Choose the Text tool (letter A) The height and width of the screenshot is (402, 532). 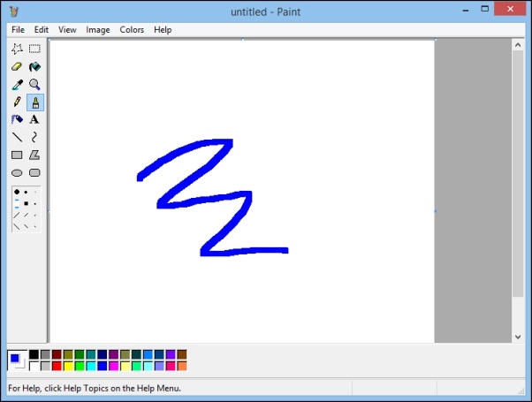click(x=34, y=120)
